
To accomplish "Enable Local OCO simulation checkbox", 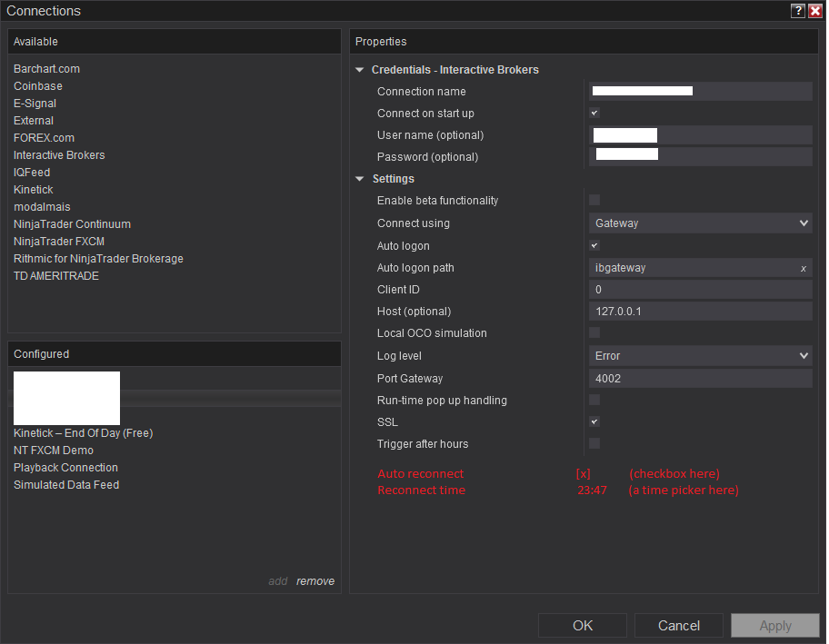I will (594, 332).
